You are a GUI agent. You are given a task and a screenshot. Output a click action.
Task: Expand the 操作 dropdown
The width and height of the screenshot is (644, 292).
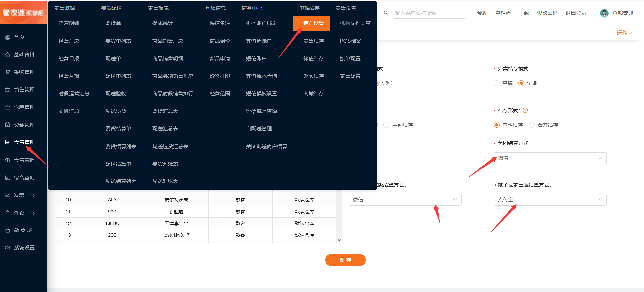point(624,33)
